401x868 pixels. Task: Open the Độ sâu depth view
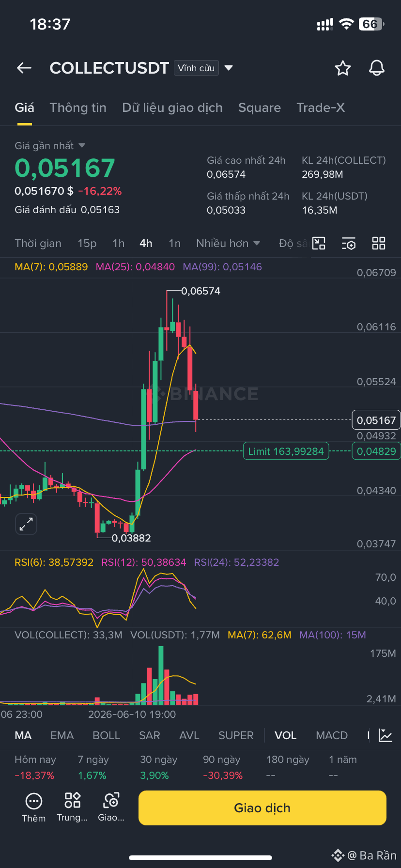click(x=293, y=243)
